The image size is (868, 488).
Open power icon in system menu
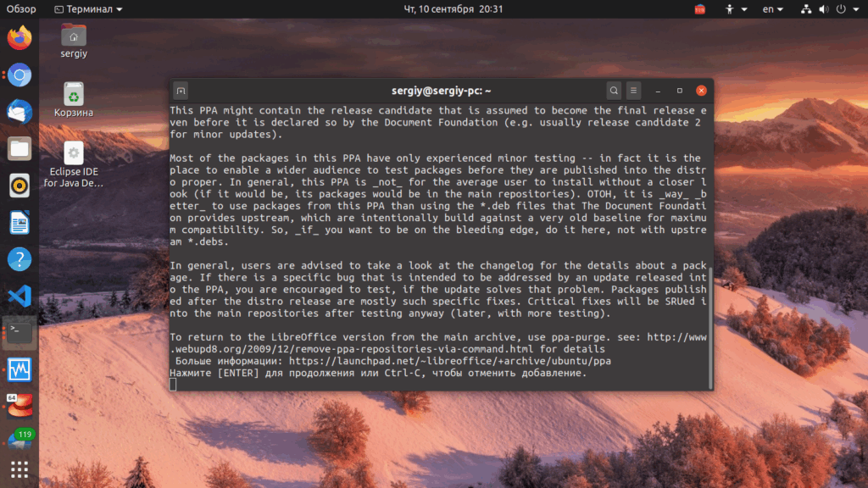[841, 8]
